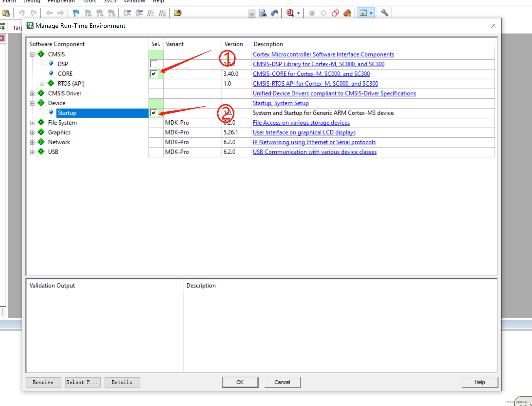Open the CMSIS-CORE for Cortex-M link
Screen dimensions: 532x406
[311, 74]
